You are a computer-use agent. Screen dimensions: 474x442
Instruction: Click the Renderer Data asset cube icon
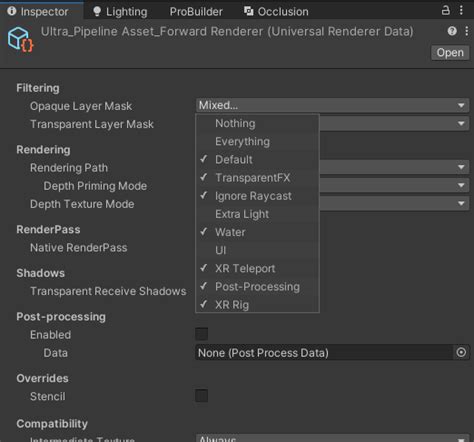pyautogui.click(x=20, y=40)
